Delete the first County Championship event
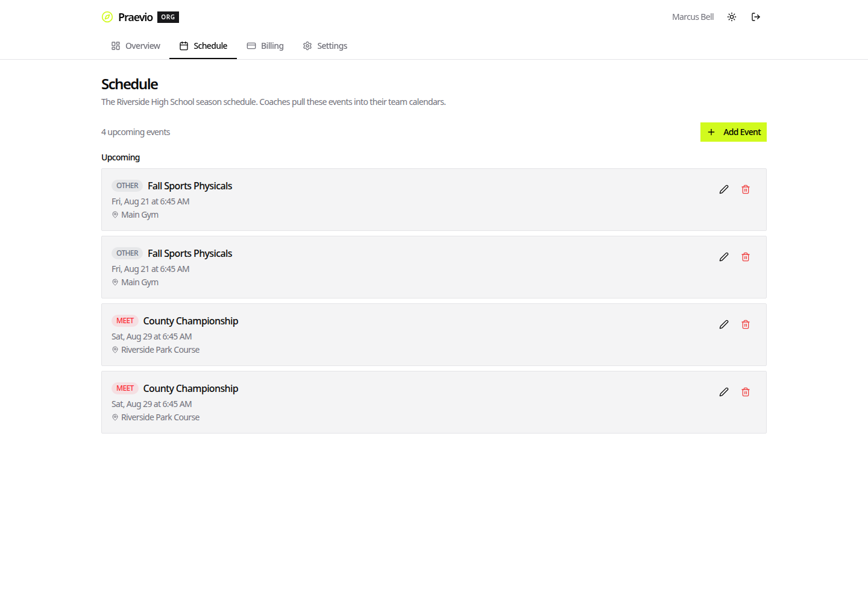 tap(746, 324)
